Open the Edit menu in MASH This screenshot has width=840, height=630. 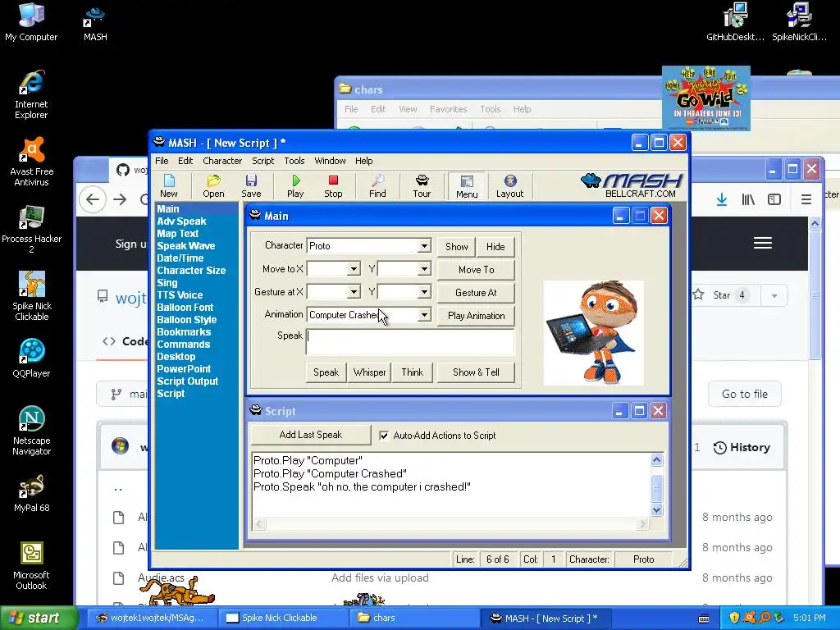(185, 161)
